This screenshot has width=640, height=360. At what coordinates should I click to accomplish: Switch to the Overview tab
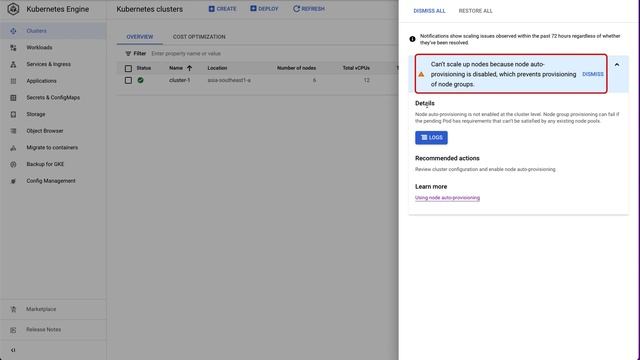click(140, 37)
